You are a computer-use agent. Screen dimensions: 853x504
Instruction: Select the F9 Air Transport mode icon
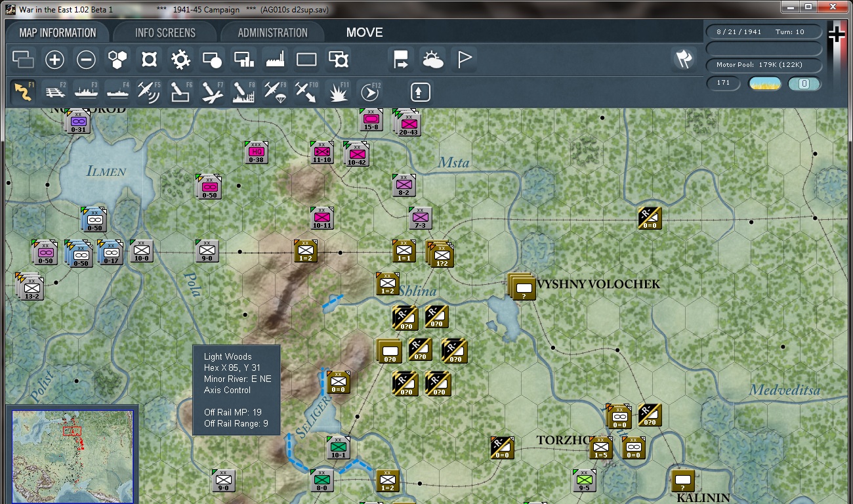[275, 91]
